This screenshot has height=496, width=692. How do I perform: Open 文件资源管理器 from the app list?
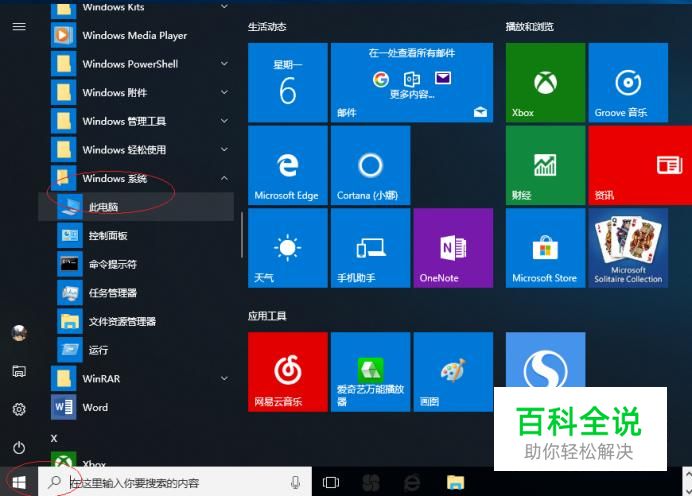(136, 321)
